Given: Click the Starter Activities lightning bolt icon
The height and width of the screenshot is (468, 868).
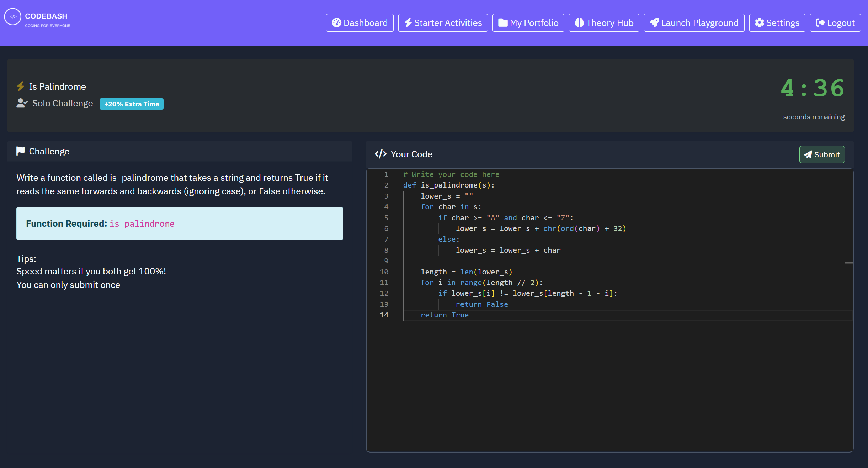Looking at the screenshot, I should 408,23.
